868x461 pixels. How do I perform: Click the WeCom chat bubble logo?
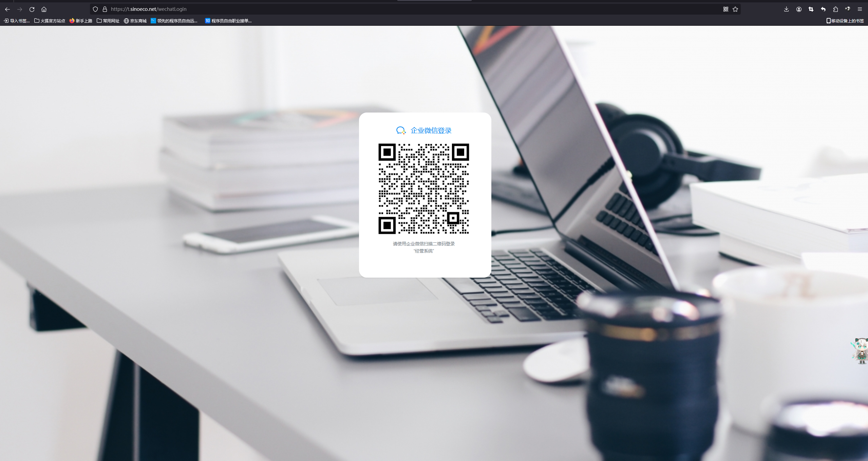click(401, 131)
